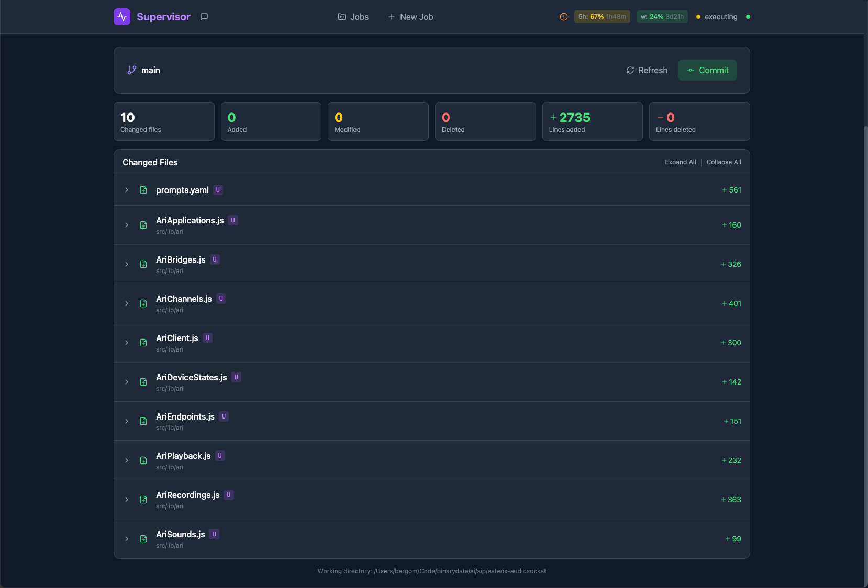Screen dimensions: 868x588
Task: Open the Jobs tab
Action: click(353, 17)
